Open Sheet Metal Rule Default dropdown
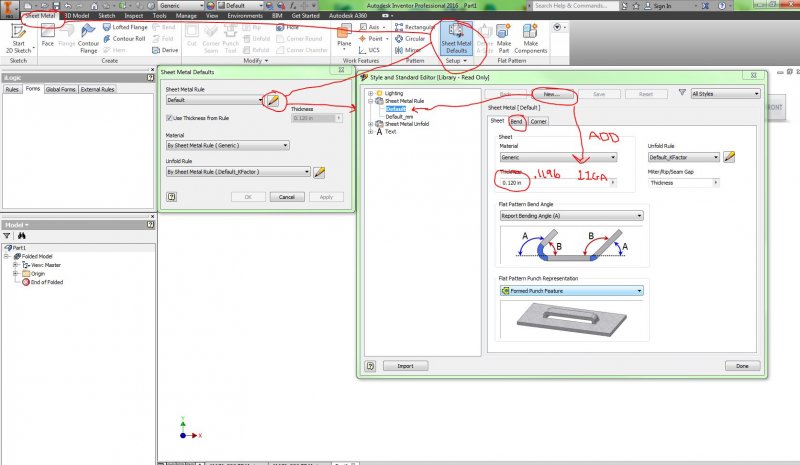Viewport: 800px width, 465px height. click(215, 100)
